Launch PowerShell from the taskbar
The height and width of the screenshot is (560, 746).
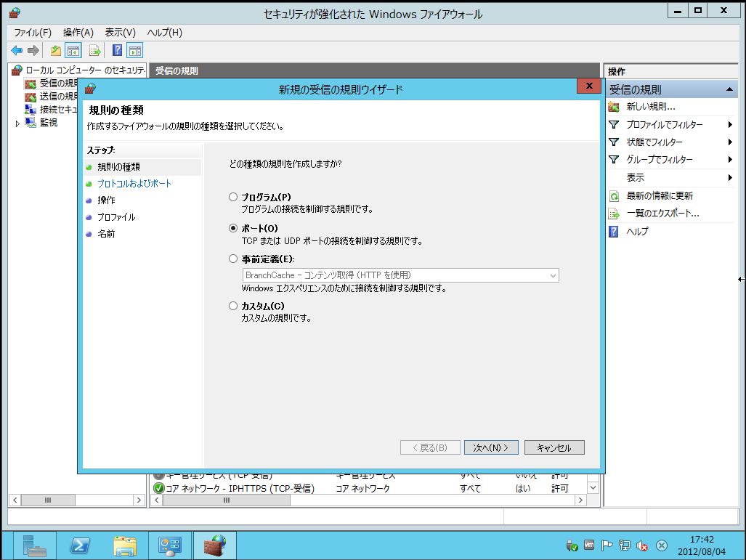[x=79, y=545]
